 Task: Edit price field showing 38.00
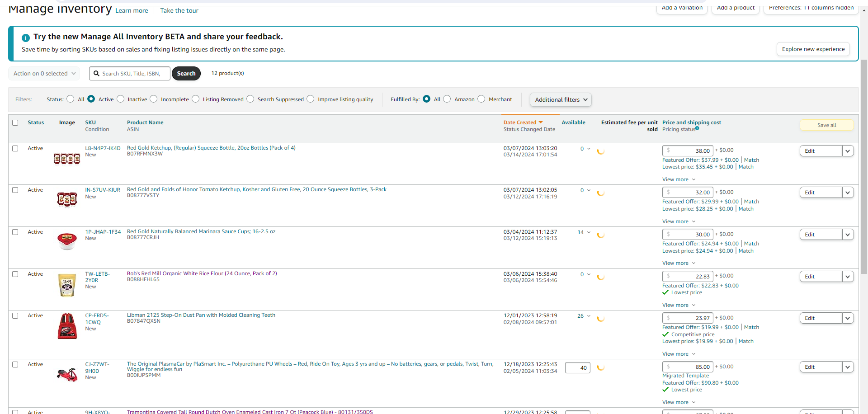tap(688, 151)
